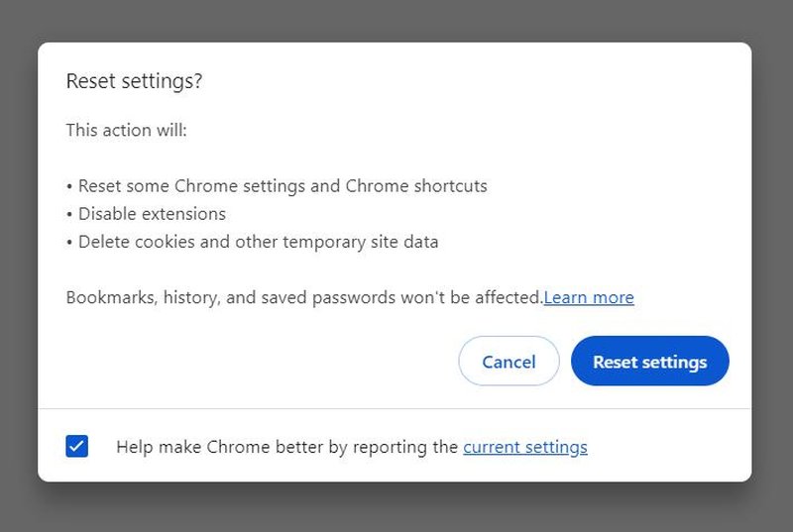This screenshot has height=532, width=793.
Task: Click the divider line above the checkbox row
Action: click(395, 408)
